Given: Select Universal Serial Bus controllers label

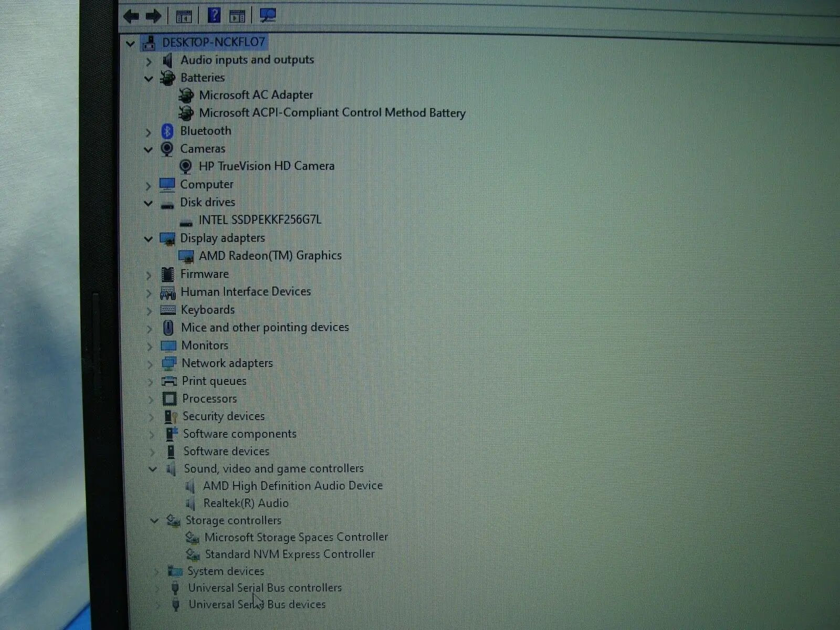Looking at the screenshot, I should 265,587.
